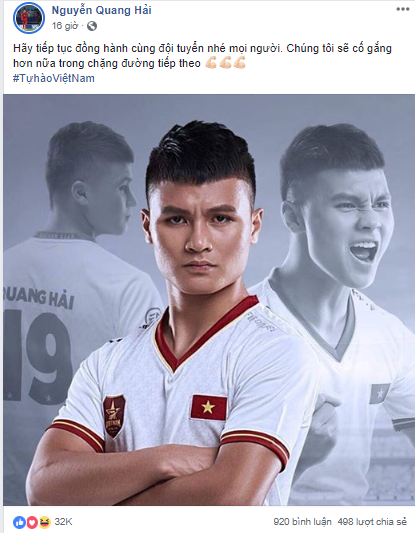Click the red heart Love reaction icon
Viewport: 415px width, 533px height.
[32, 522]
